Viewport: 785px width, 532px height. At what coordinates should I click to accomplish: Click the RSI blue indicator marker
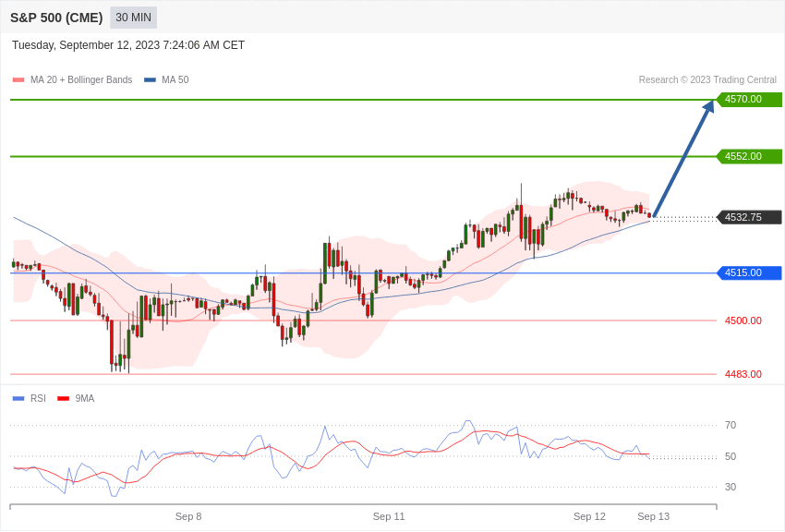coord(19,398)
